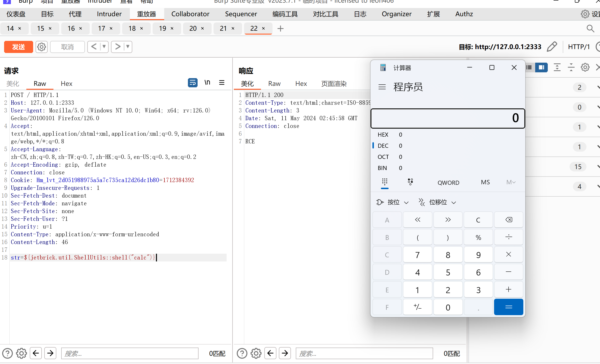The height and width of the screenshot is (364, 600).
Task: Click the MS memory store button
Action: (x=485, y=182)
